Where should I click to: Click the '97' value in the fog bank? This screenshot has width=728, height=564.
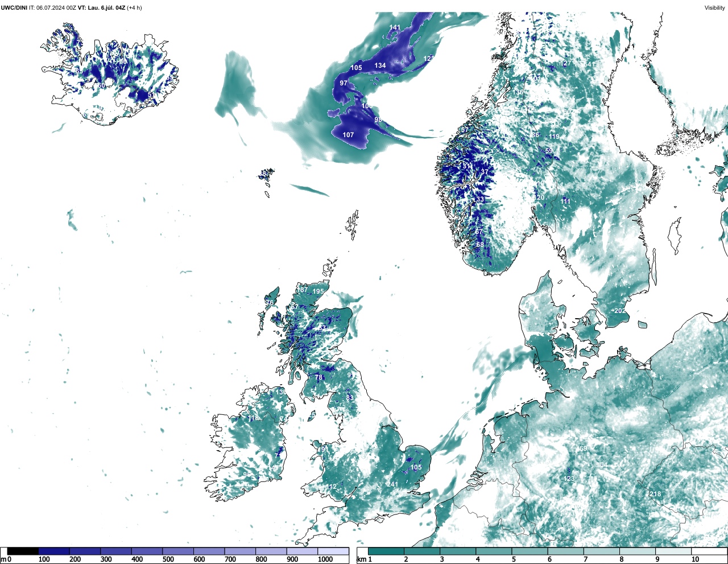(344, 83)
